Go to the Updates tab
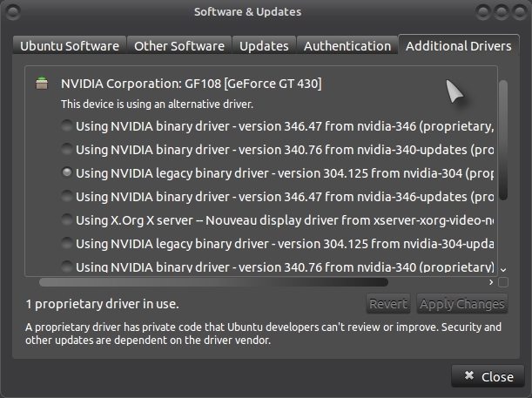Viewport: 532px width, 398px height. point(264,46)
